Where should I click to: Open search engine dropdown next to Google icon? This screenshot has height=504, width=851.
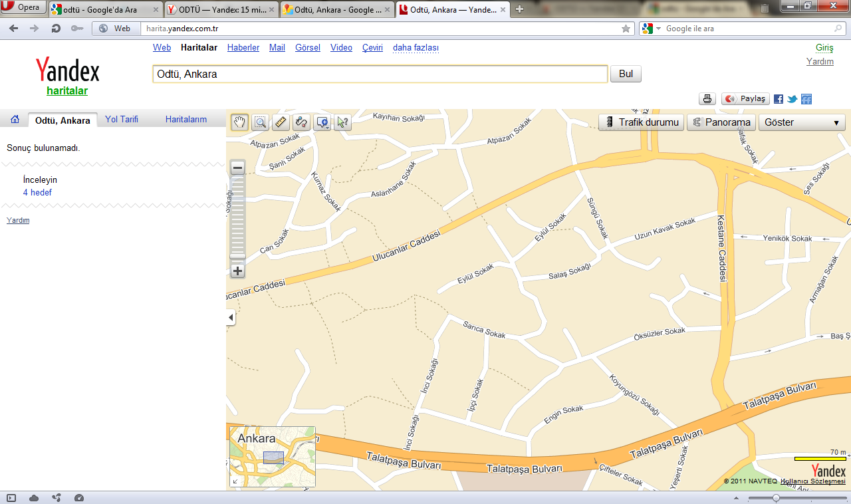coord(658,29)
